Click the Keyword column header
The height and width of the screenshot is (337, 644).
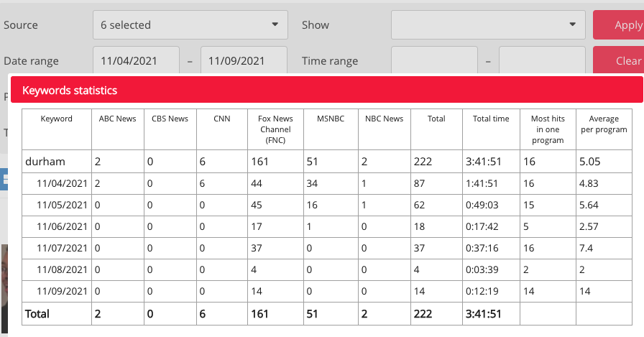pyautogui.click(x=57, y=129)
